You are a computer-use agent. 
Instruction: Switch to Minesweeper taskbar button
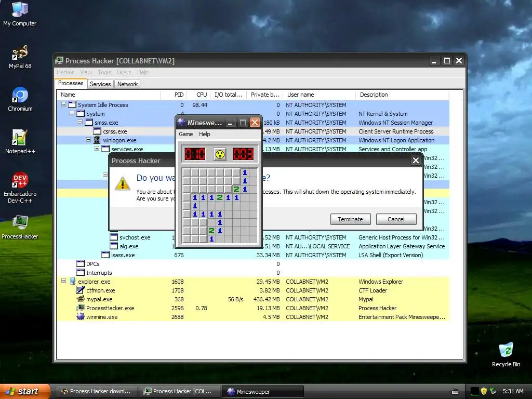pyautogui.click(x=262, y=392)
